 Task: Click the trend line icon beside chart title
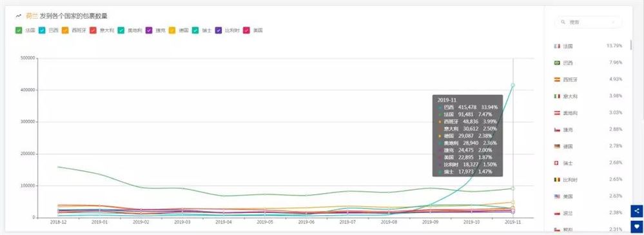click(19, 16)
